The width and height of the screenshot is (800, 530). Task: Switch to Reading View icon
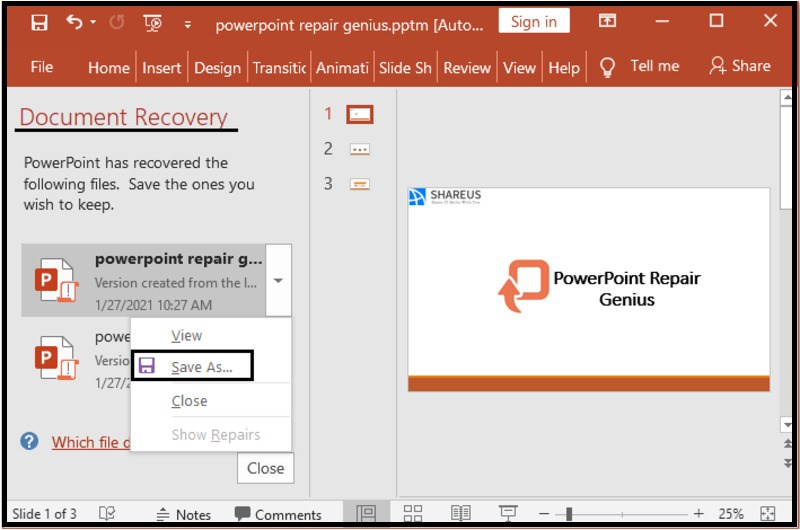point(460,513)
